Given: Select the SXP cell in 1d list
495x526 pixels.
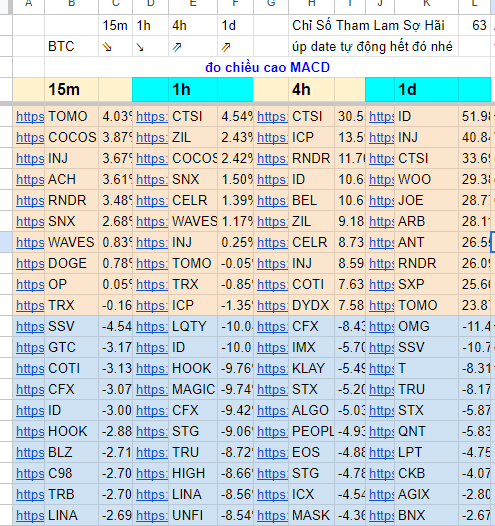Looking at the screenshot, I should pyautogui.click(x=427, y=284).
